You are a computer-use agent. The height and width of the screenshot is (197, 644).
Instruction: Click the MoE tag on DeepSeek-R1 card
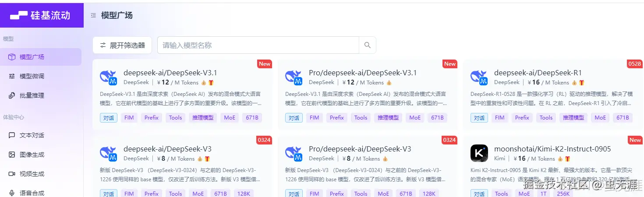click(600, 118)
